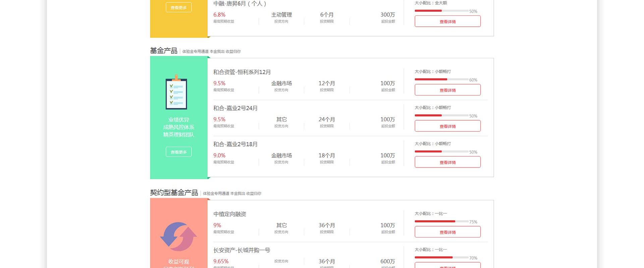The image size is (644, 268).
Task: Click the circular arrows icon in salmon panel
Action: (178, 237)
